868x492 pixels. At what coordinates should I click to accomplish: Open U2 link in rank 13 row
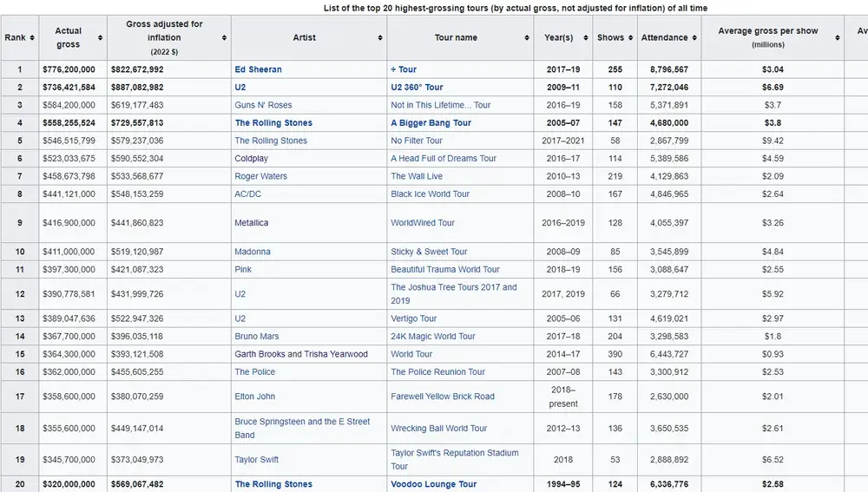pyautogui.click(x=240, y=318)
